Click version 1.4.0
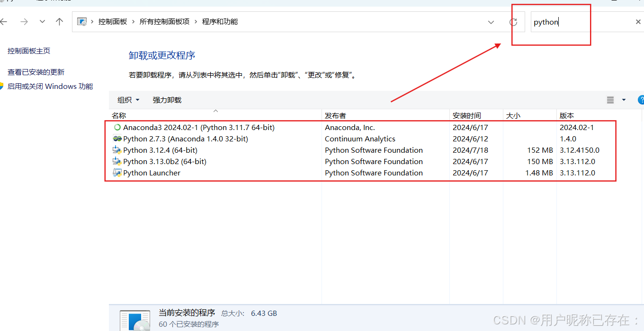644x331 pixels. (x=568, y=139)
